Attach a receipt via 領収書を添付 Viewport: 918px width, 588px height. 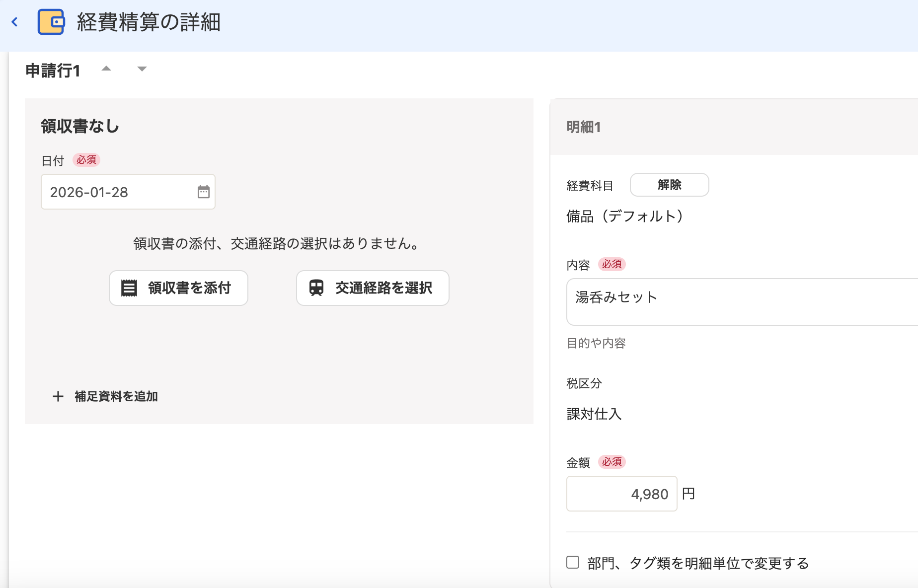pos(178,288)
